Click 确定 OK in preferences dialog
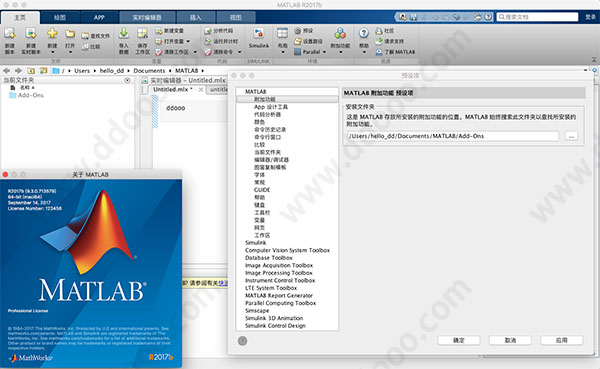 point(459,340)
